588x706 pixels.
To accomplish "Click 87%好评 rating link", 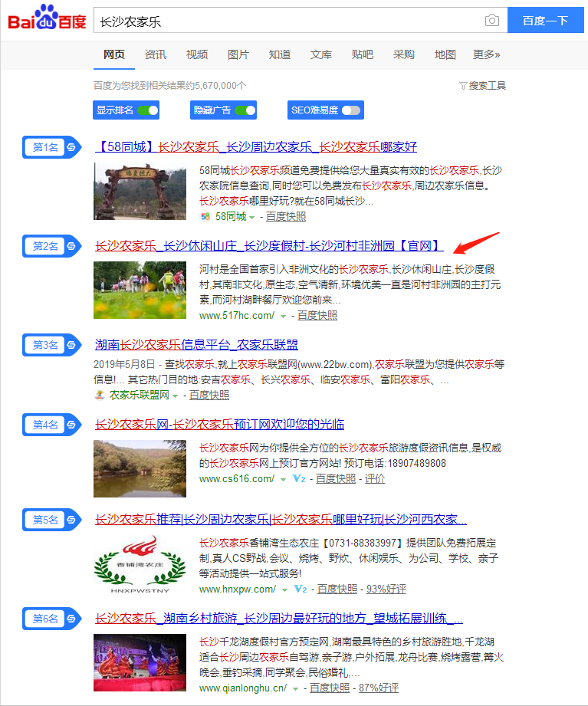I will coord(378,688).
